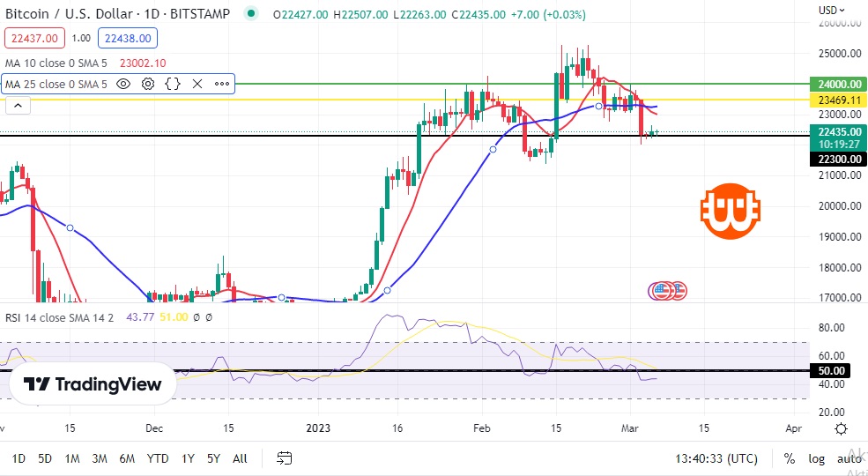Image resolution: width=868 pixels, height=476 pixels.
Task: Click the buy price 22438.00 button
Action: click(x=128, y=38)
